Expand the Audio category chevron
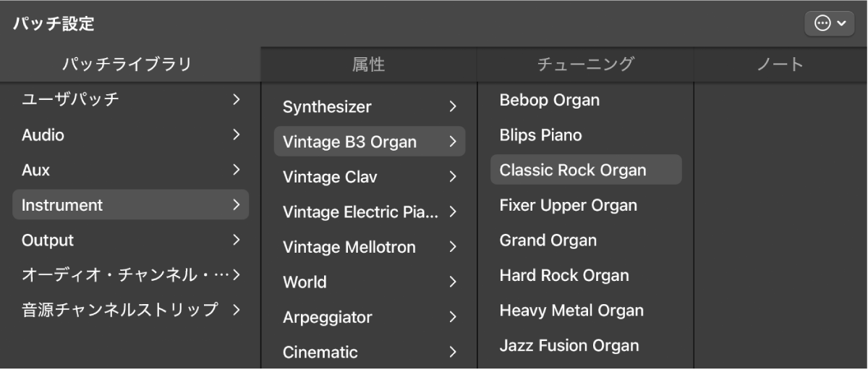The image size is (868, 370). click(236, 135)
